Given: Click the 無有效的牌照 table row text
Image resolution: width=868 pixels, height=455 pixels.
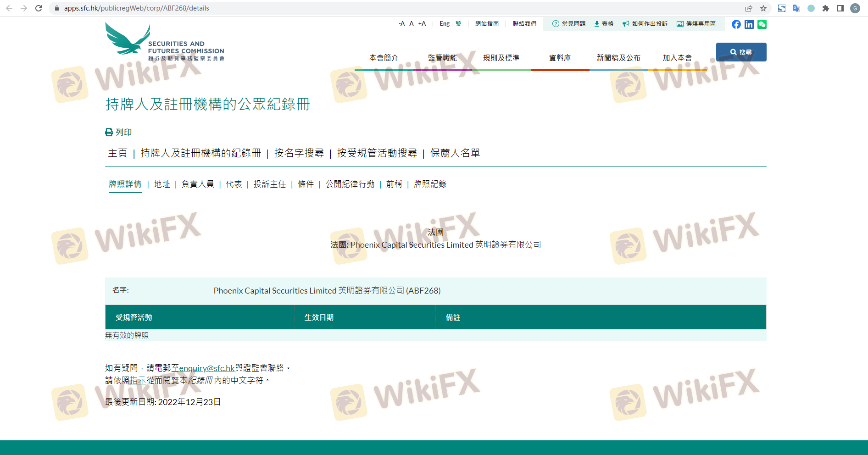Looking at the screenshot, I should [x=127, y=335].
